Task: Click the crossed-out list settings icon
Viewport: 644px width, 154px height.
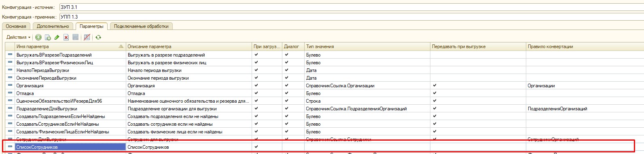Action: coord(87,37)
